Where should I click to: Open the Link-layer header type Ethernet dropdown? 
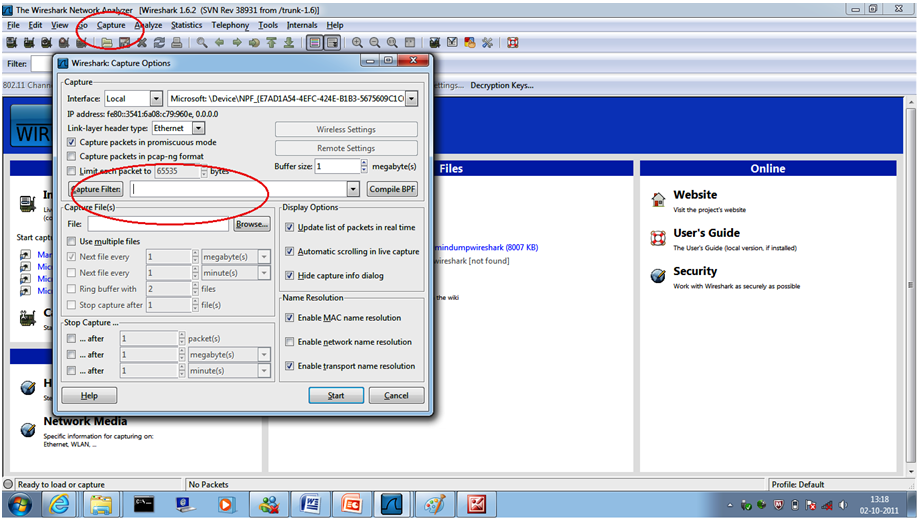tap(178, 128)
